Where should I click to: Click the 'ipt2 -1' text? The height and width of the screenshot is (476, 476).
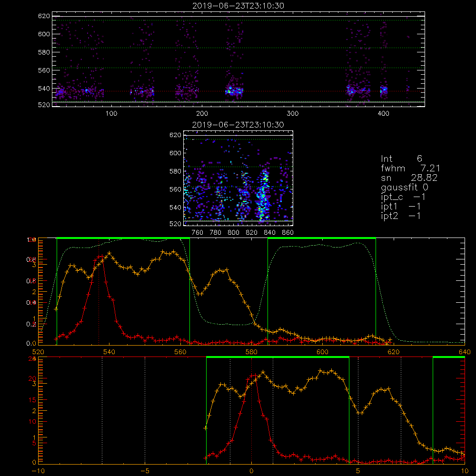point(401,216)
